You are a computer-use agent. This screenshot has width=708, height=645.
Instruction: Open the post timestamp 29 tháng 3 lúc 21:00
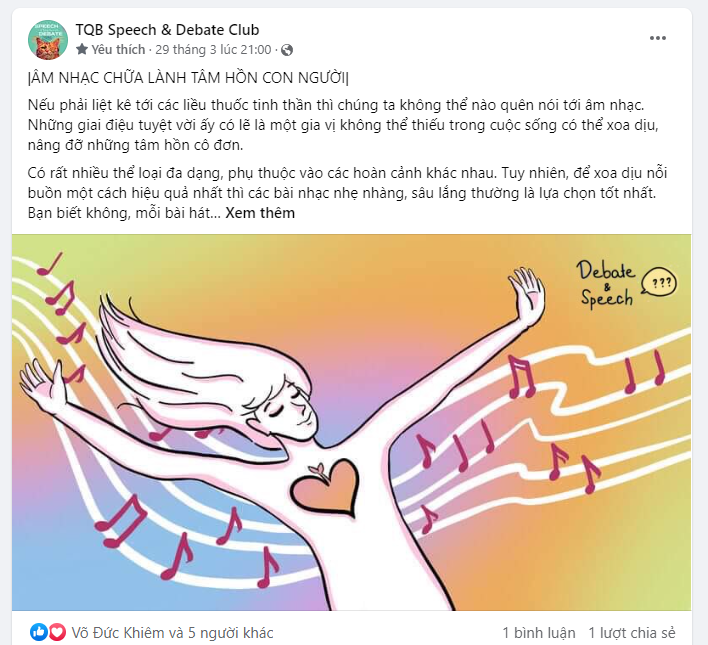[213, 49]
